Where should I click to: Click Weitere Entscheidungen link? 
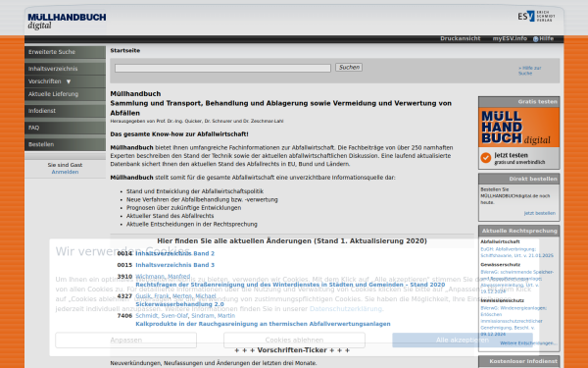528,343
